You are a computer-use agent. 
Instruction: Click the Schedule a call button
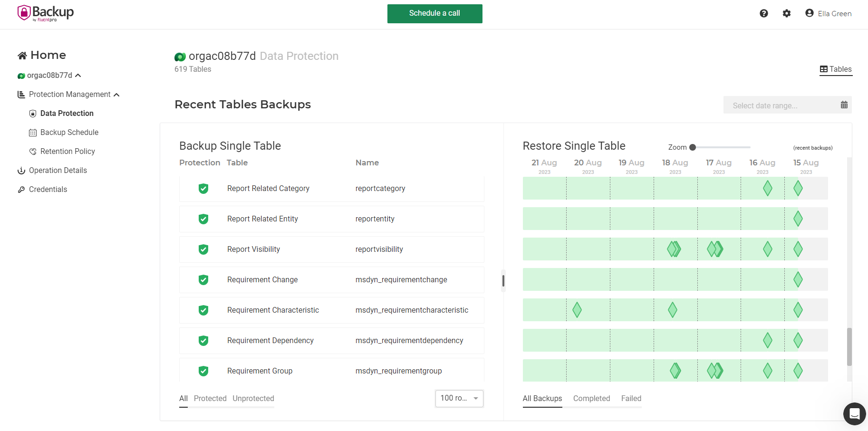434,14
